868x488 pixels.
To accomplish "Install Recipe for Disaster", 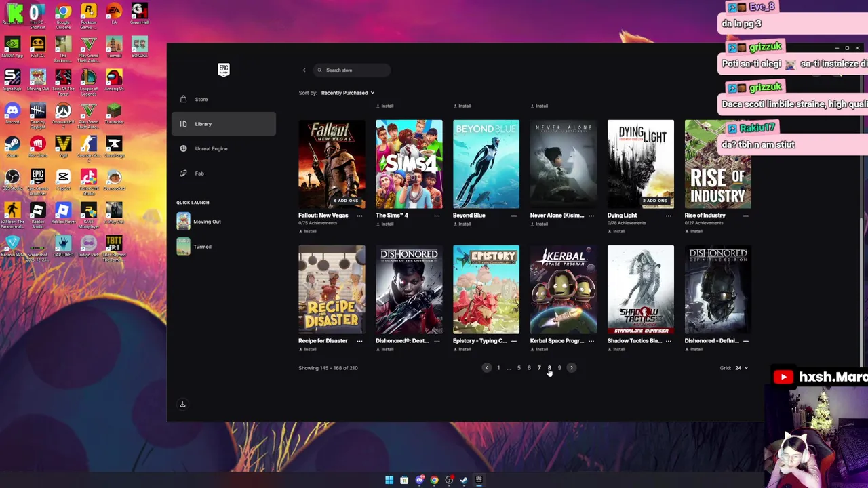I will click(x=307, y=349).
